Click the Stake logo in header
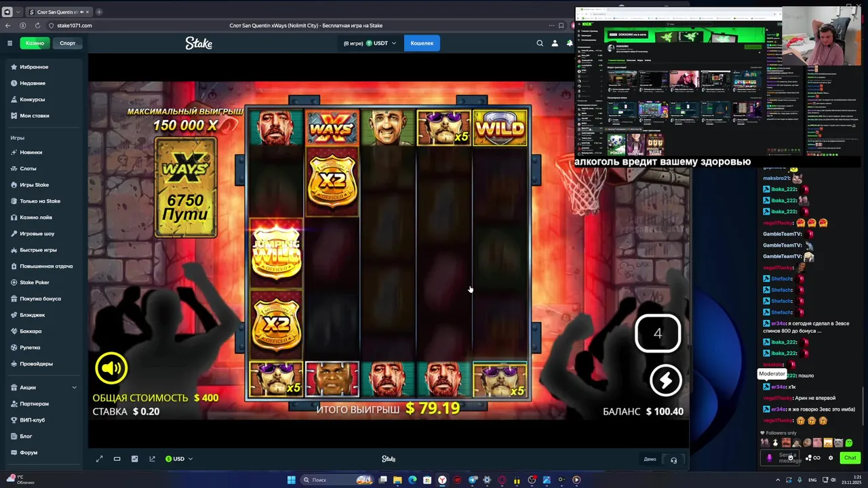Viewport: 868px width, 488px height. pyautogui.click(x=199, y=43)
